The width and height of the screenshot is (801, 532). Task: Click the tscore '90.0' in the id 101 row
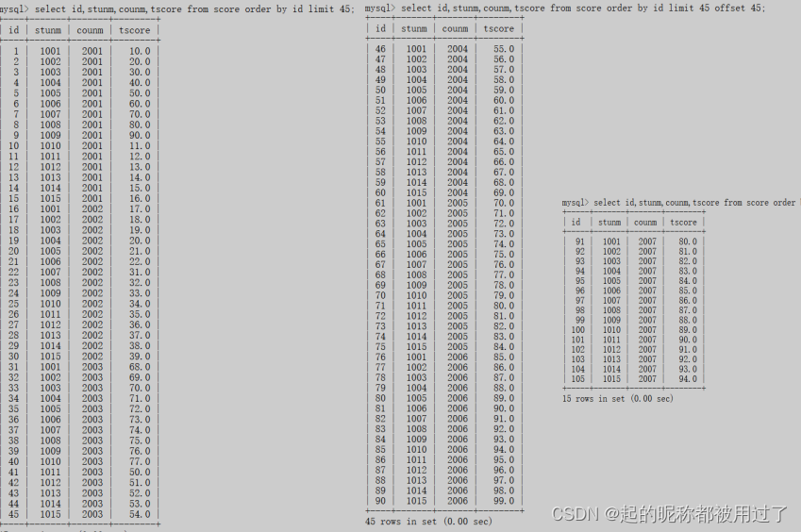point(688,340)
